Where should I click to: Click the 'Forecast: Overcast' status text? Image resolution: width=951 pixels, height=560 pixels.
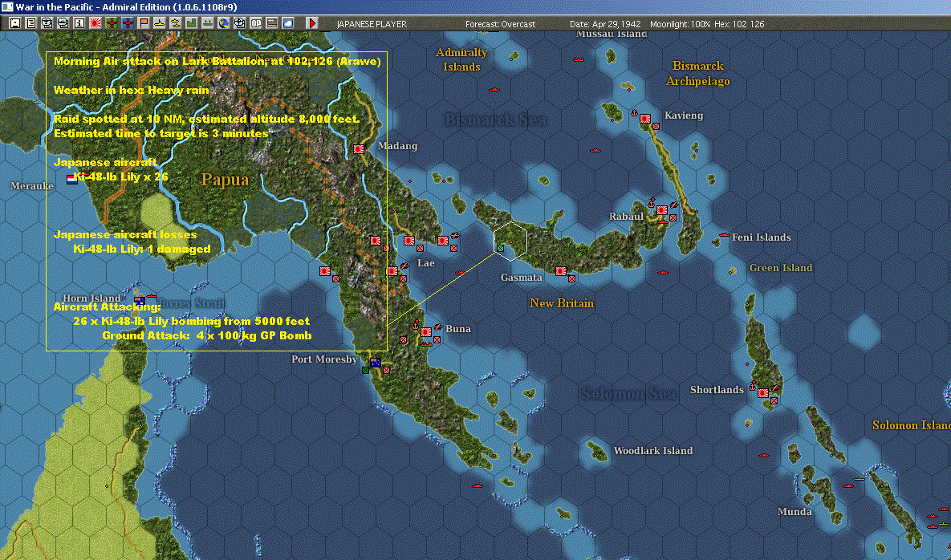[500, 24]
